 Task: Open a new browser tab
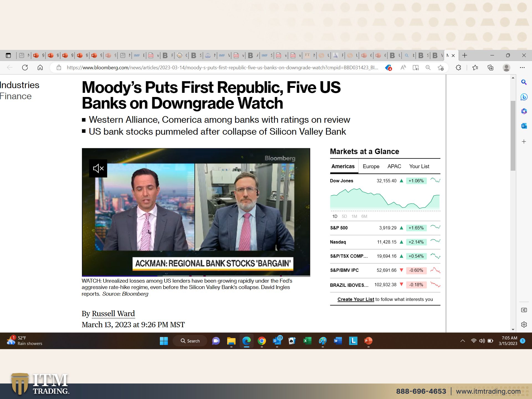point(465,55)
